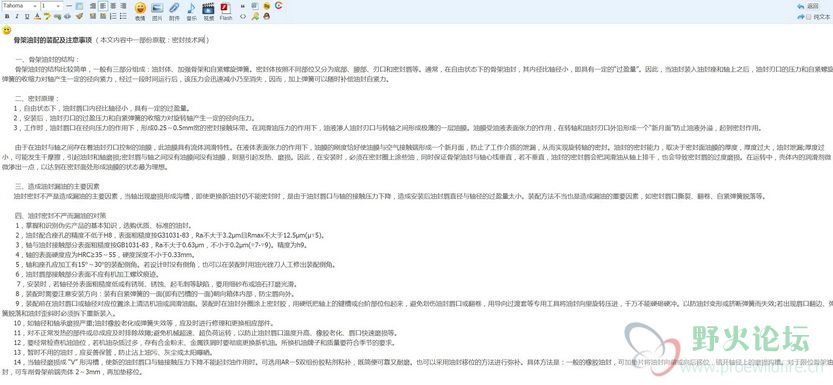The width and height of the screenshot is (833, 385).
Task: Open the font color picker
Action: [37, 16]
